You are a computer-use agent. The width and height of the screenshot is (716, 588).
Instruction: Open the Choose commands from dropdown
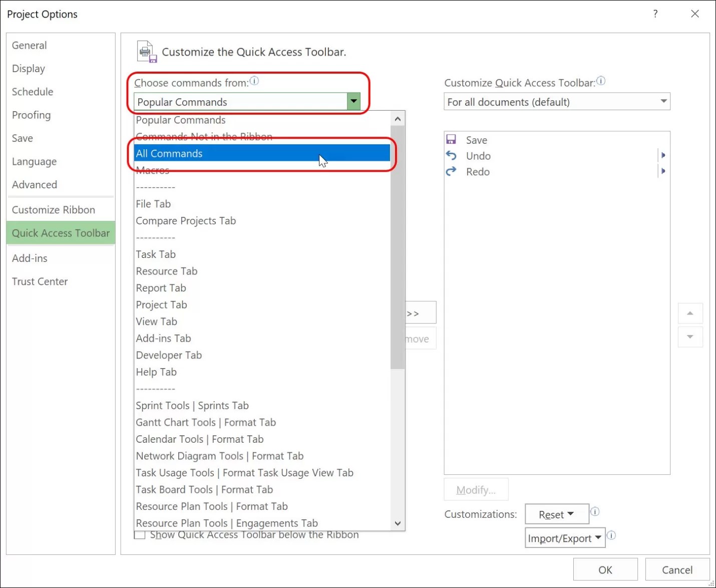tap(353, 101)
